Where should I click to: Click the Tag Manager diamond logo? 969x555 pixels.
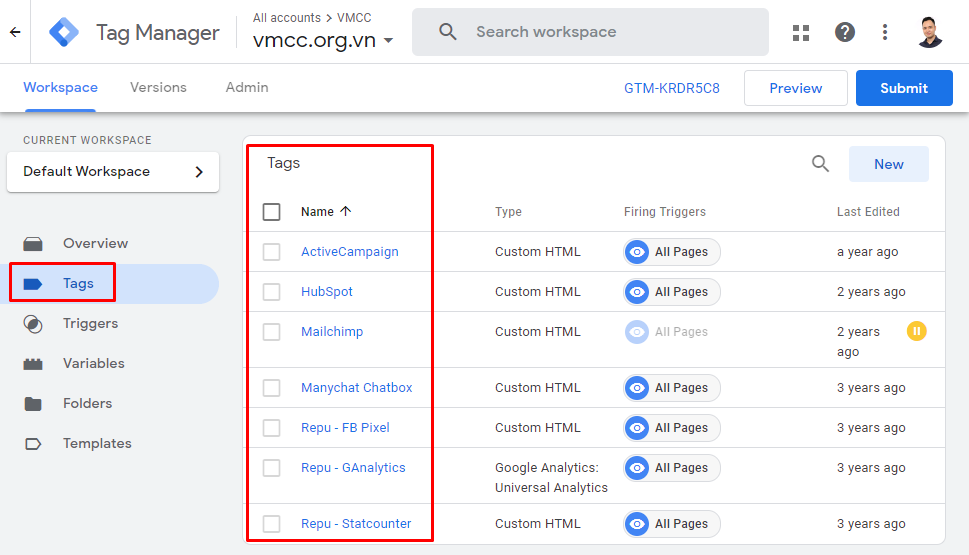tap(64, 32)
